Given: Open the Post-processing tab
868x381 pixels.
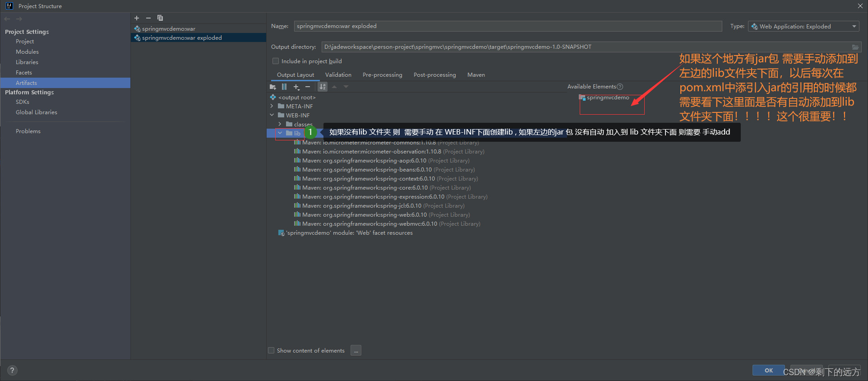Looking at the screenshot, I should pos(435,75).
